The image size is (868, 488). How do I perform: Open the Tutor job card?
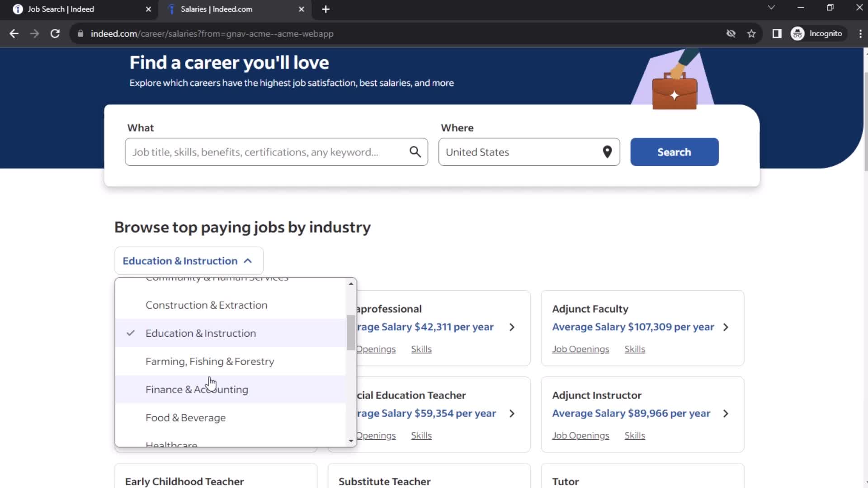click(642, 476)
